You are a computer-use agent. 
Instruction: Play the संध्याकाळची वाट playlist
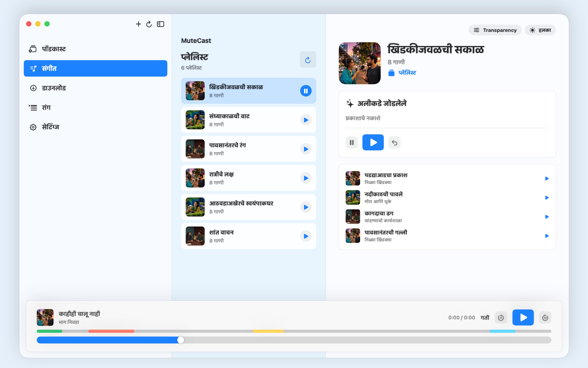(x=306, y=120)
